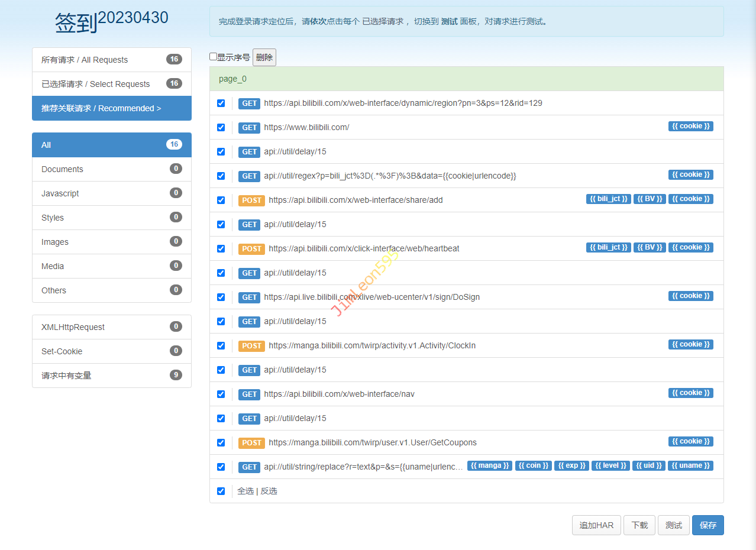Screen dimensions: 756x550
Task: Toggle the 全选 select-all checkbox
Action: pos(221,491)
